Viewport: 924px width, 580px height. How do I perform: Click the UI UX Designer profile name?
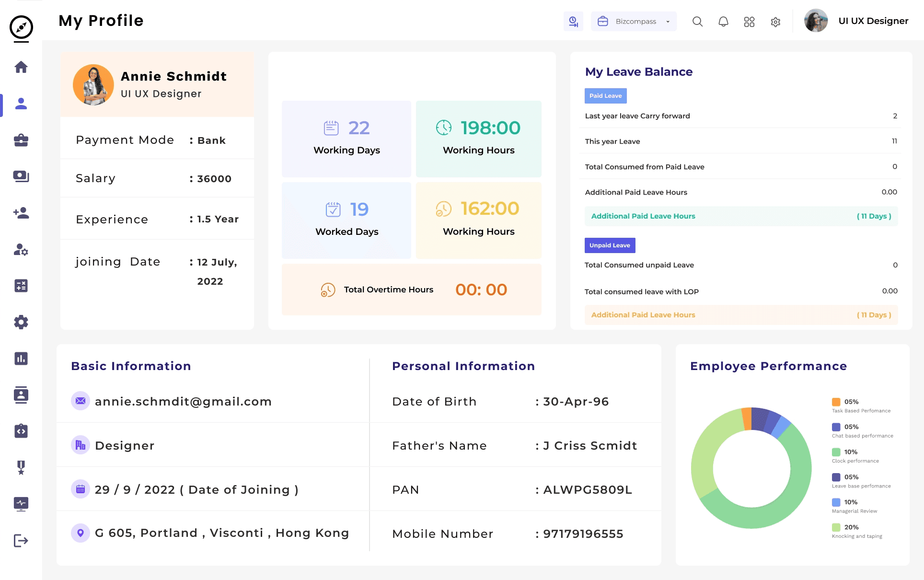[873, 21]
